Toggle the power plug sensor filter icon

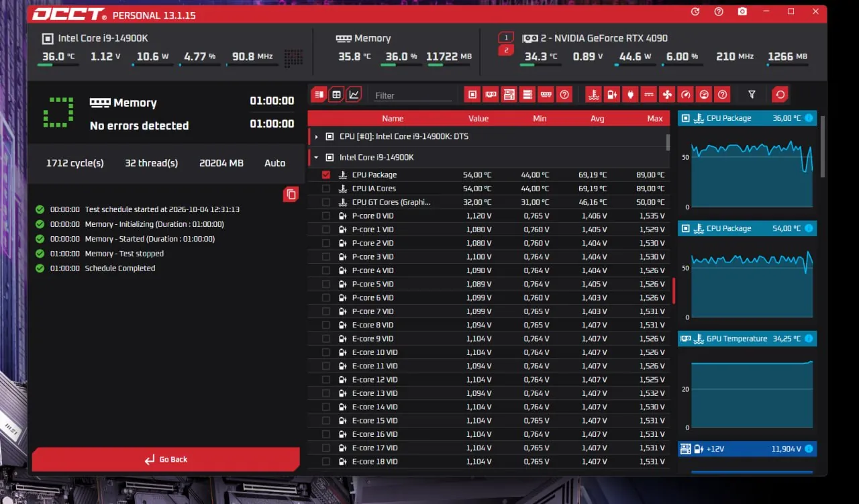pyautogui.click(x=630, y=95)
